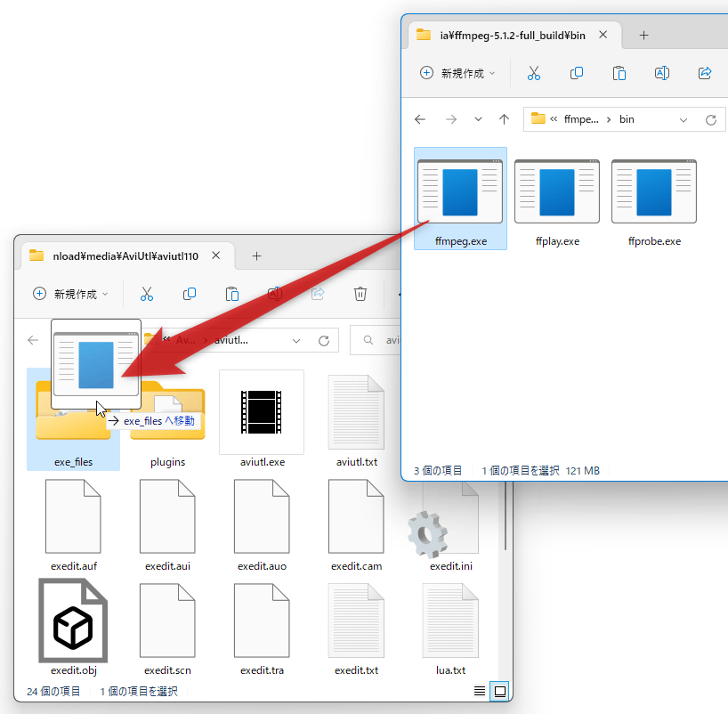Add new tab in aviutl110 window
This screenshot has height=714, width=728.
[x=256, y=256]
